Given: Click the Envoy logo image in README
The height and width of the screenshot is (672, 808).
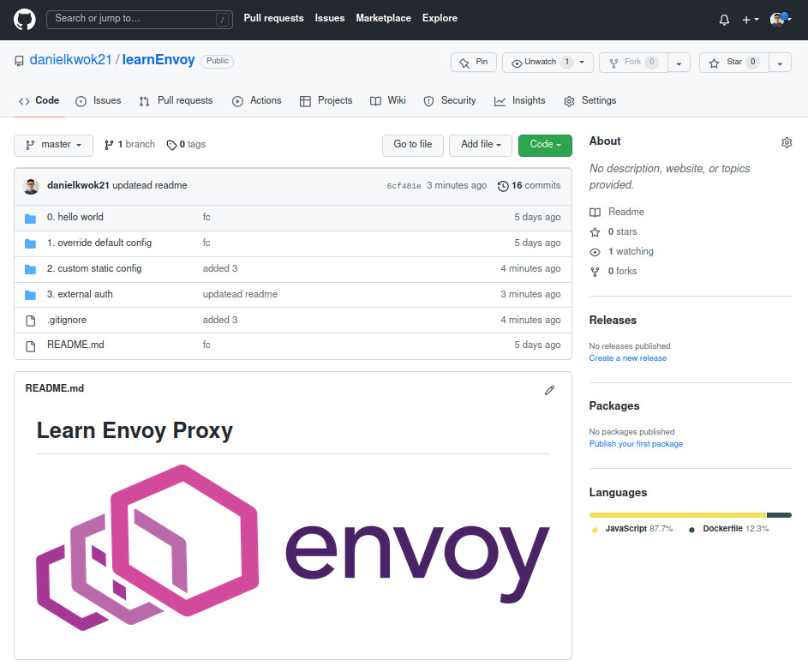Looking at the screenshot, I should click(293, 548).
